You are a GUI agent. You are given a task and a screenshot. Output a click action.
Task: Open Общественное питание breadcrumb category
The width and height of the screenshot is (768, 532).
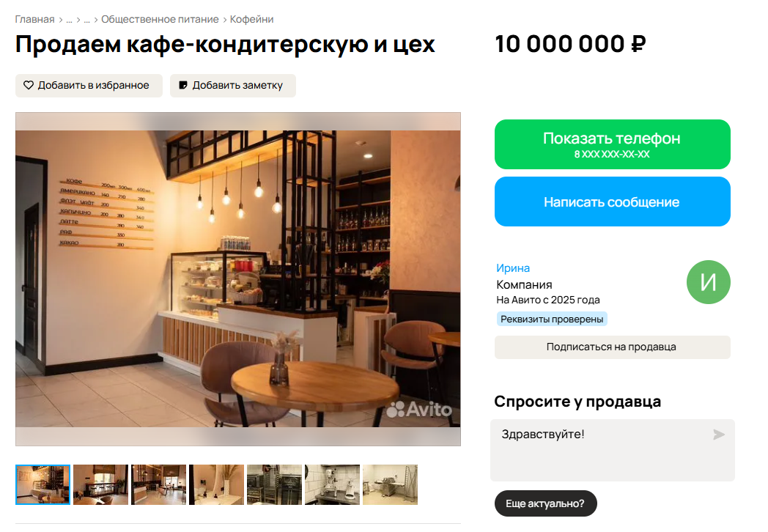click(160, 20)
